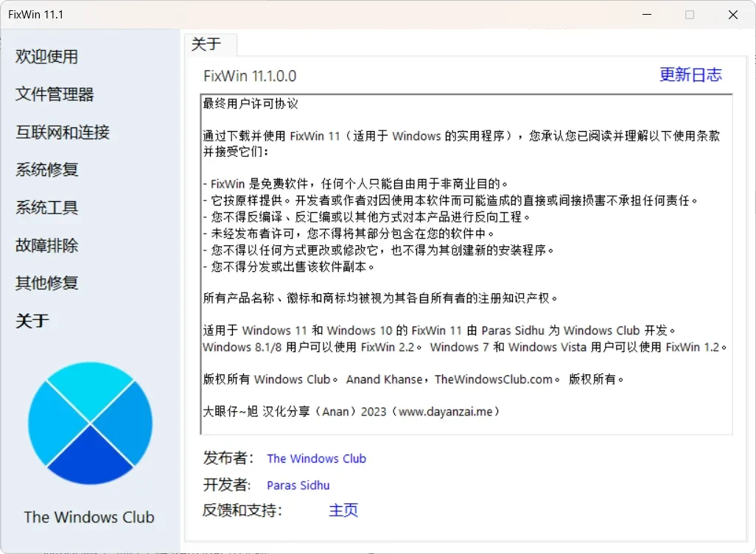Switch to 故障排除 in the sidebar
756x554 pixels.
(46, 245)
